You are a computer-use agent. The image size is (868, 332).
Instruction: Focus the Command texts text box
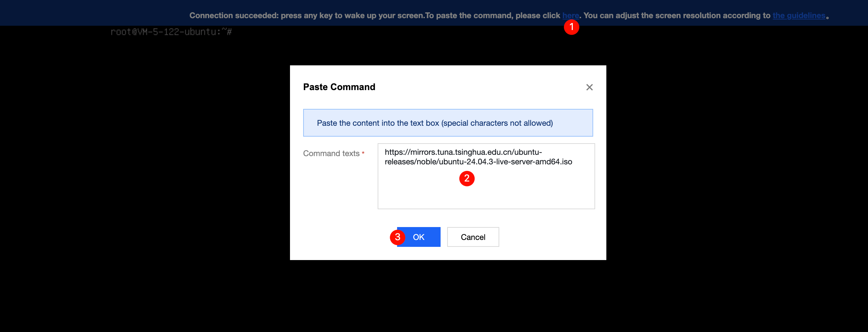[x=486, y=192]
